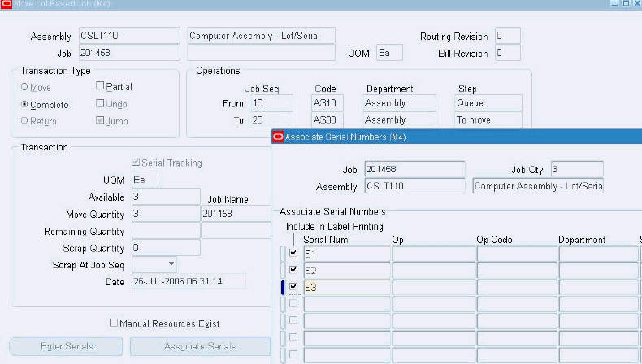Click the To Department Assembly field
This screenshot has width=642, height=364.
400,120
